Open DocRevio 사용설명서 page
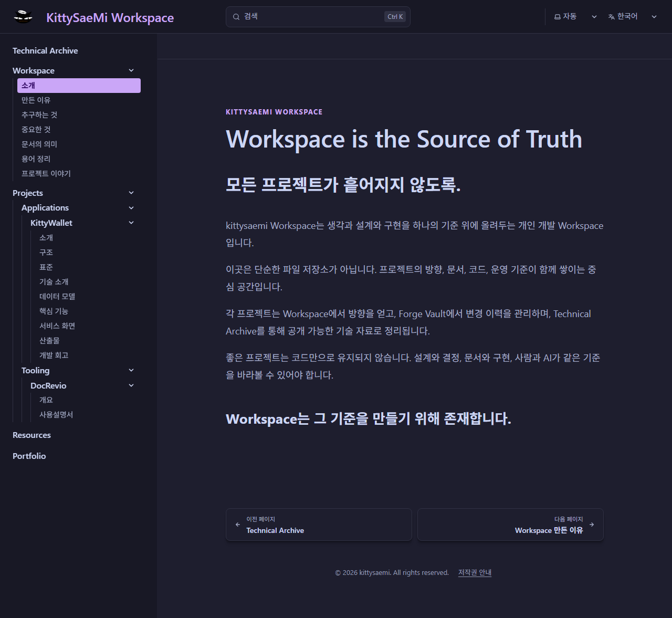672x618 pixels. point(56,415)
